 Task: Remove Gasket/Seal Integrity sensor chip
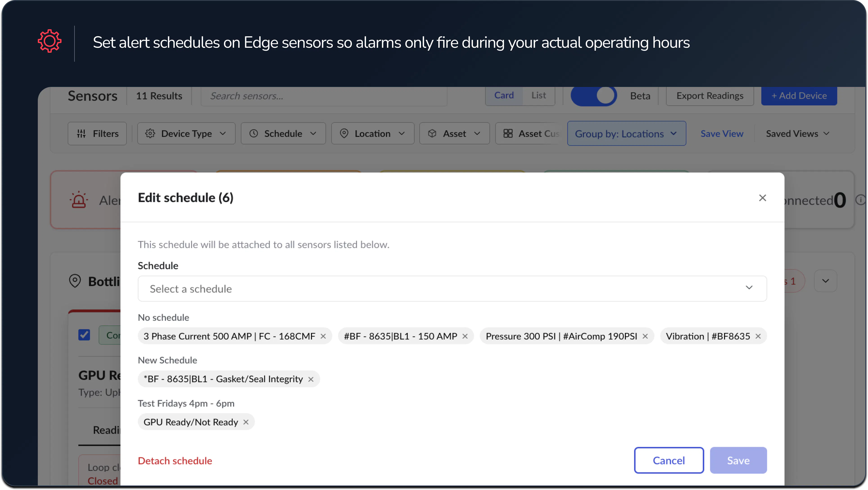311,379
